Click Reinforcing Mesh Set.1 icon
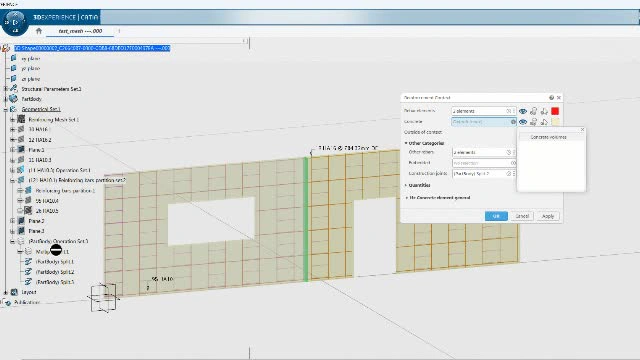 pyautogui.click(x=21, y=119)
